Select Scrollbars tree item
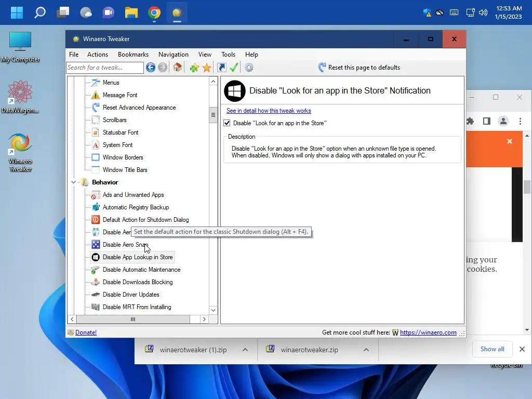The height and width of the screenshot is (399, 532). (114, 120)
